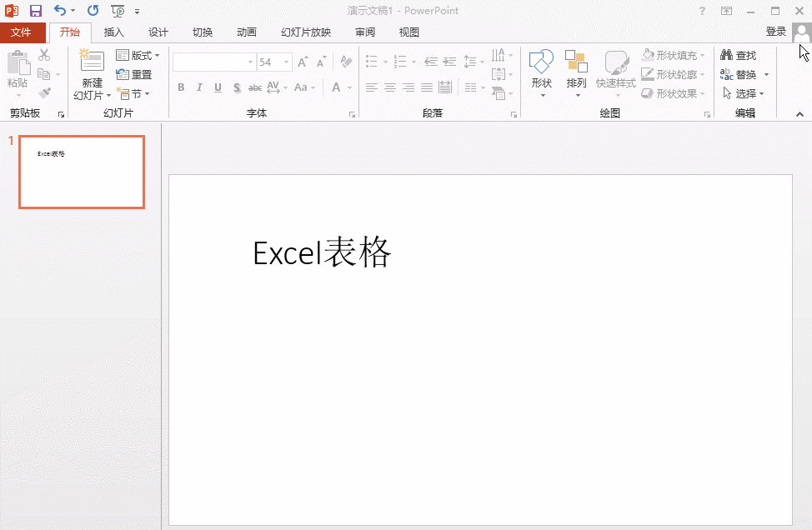
Task: Click the Excel表格 text on slide
Action: click(x=322, y=252)
